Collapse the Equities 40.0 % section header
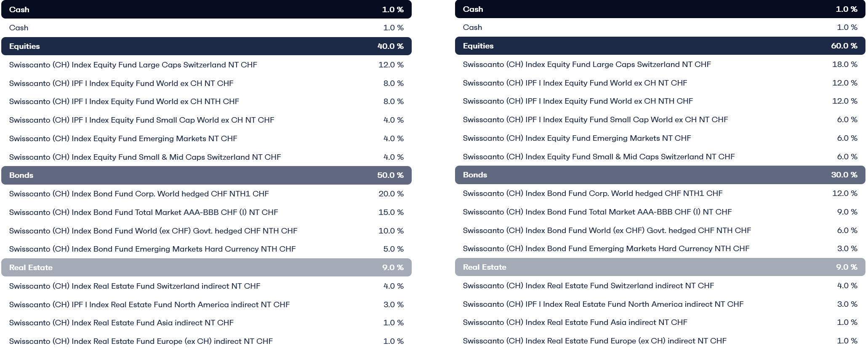This screenshot has height=354, width=868. coord(206,46)
